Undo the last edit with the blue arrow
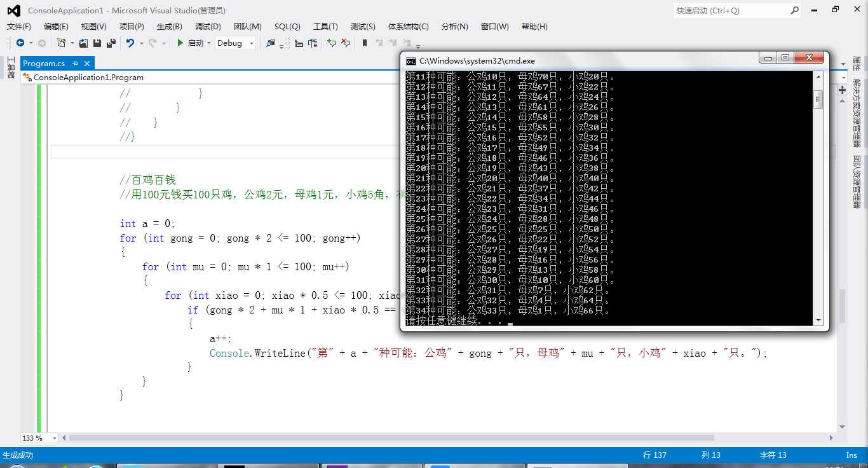 (x=130, y=43)
